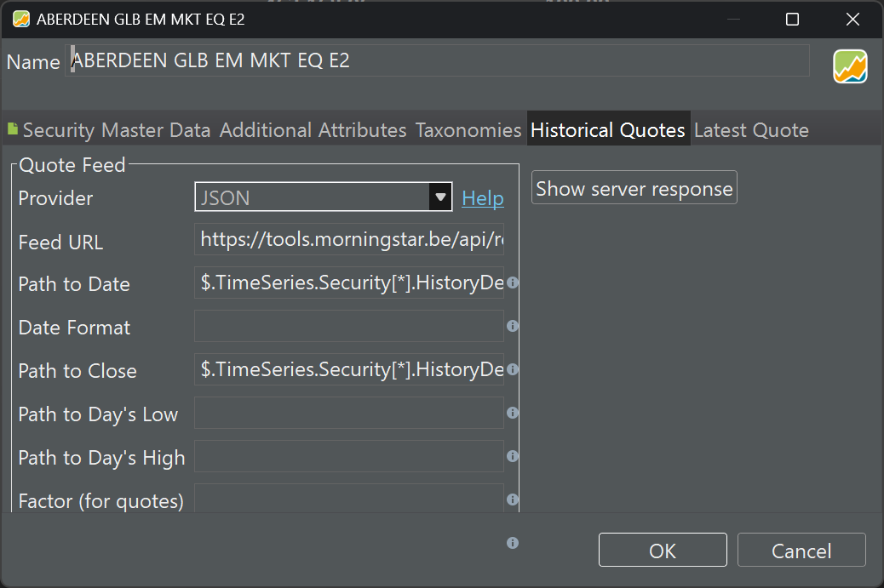Focus the Feed URL field
This screenshot has width=884, height=588.
349,239
